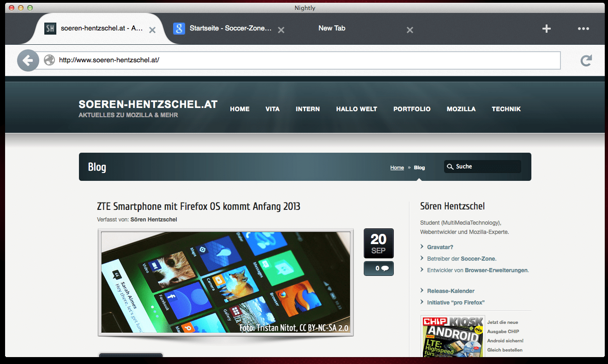Click the search magnifier icon

click(451, 167)
